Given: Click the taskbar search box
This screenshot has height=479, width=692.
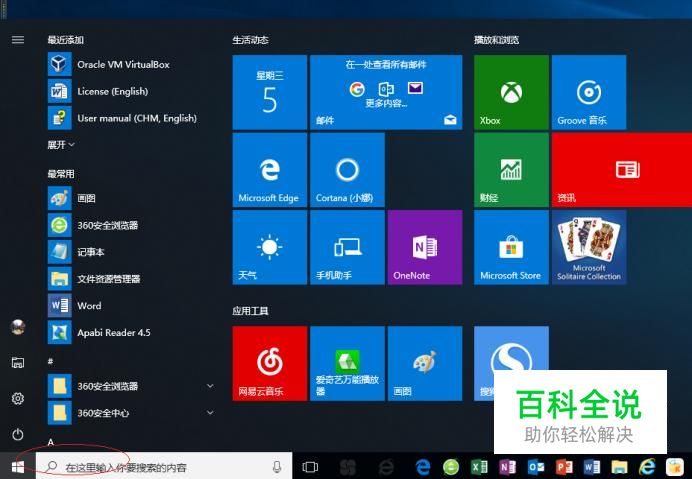Looking at the screenshot, I should (164, 467).
